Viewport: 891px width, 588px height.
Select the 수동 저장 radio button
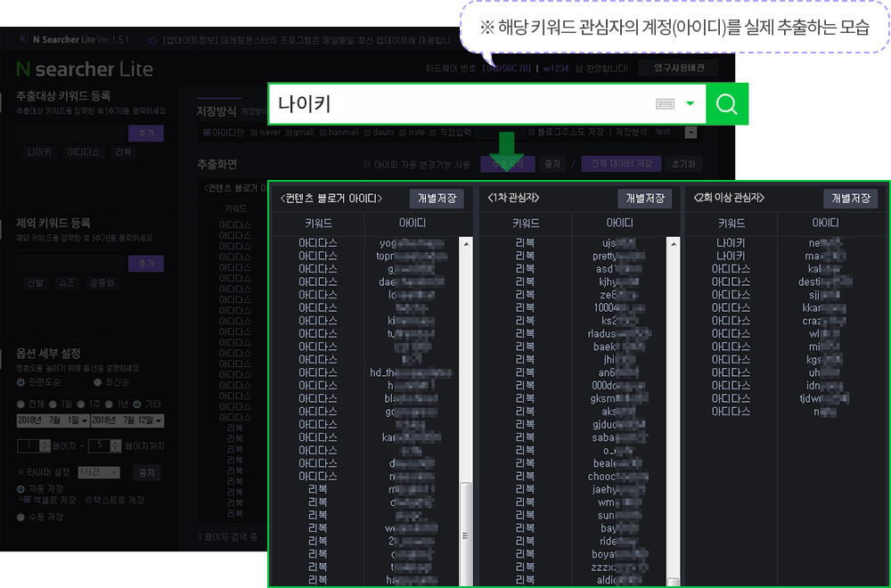[21, 518]
